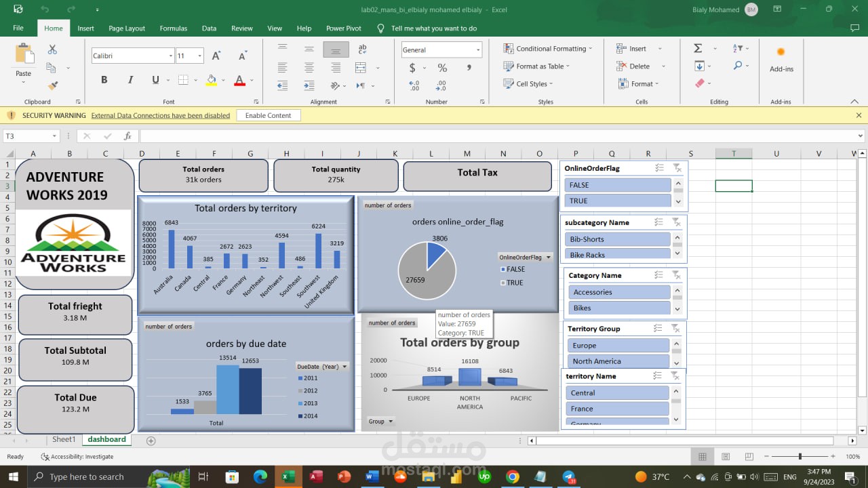868x488 pixels.
Task: Click the Enable Content button
Action: pos(269,115)
